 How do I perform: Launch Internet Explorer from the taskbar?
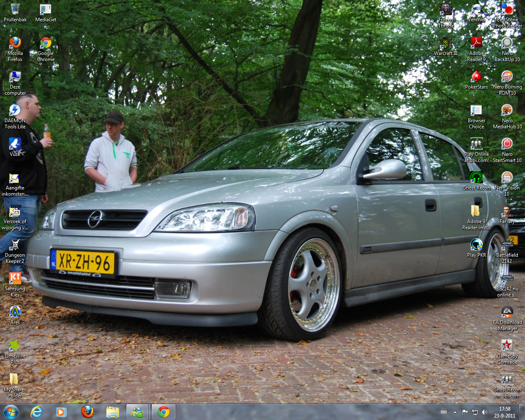click(x=37, y=412)
